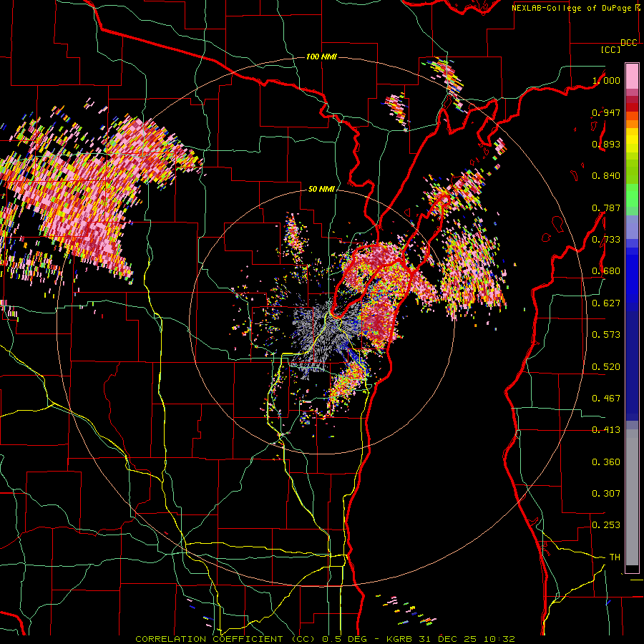Click the 0.467 legend value
The height and width of the screenshot is (644, 644).
(x=606, y=399)
